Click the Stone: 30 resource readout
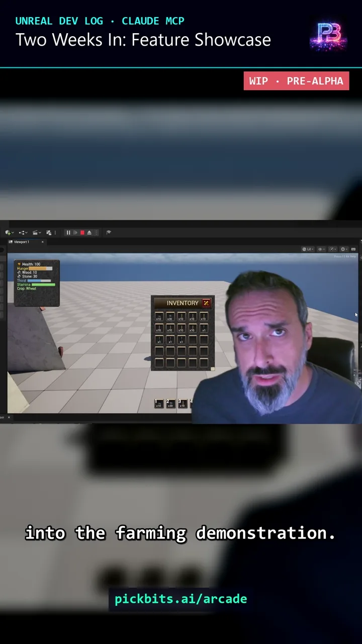This screenshot has height=644, width=362. 27,277
